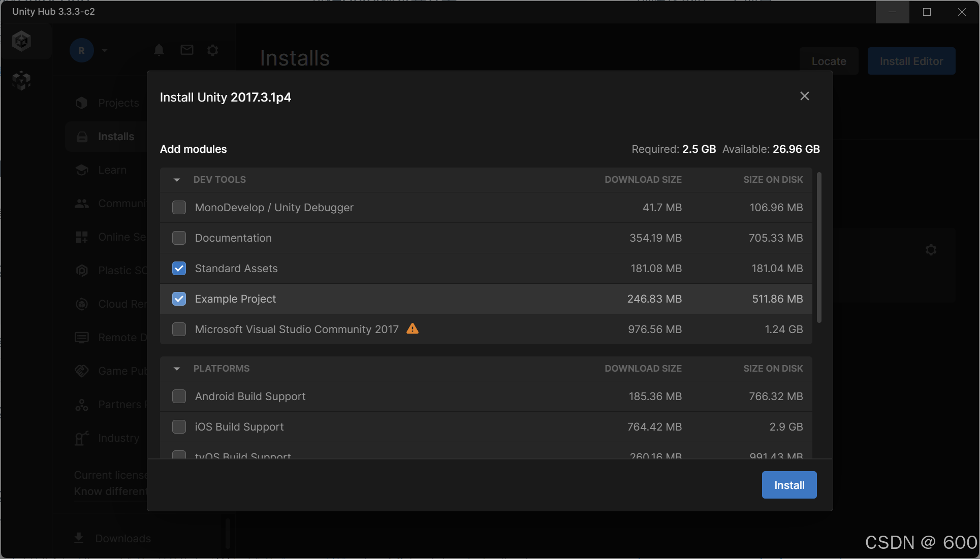Open Industry in sidebar menu
980x559 pixels.
pyautogui.click(x=119, y=438)
